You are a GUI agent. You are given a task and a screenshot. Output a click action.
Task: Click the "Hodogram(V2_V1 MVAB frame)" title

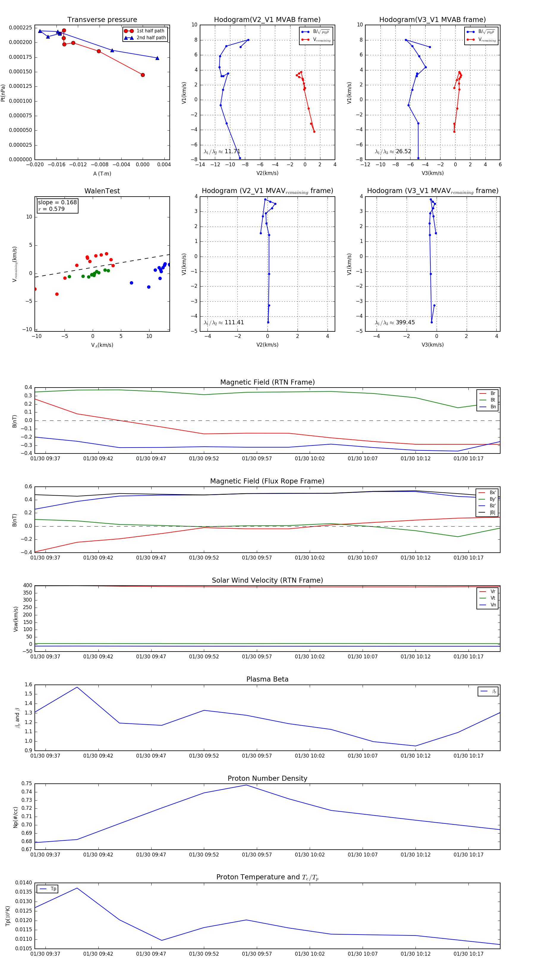pyautogui.click(x=267, y=20)
